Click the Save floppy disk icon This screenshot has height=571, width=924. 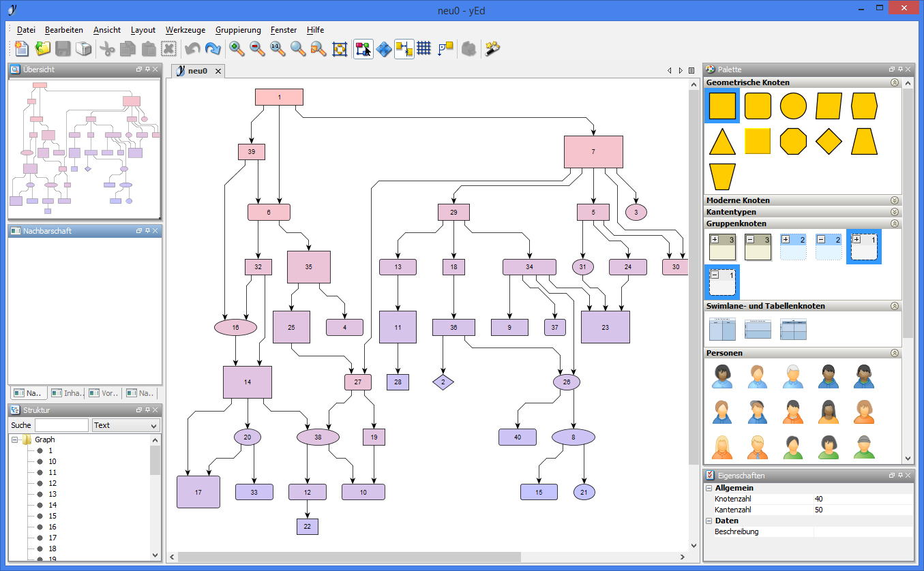[x=63, y=48]
